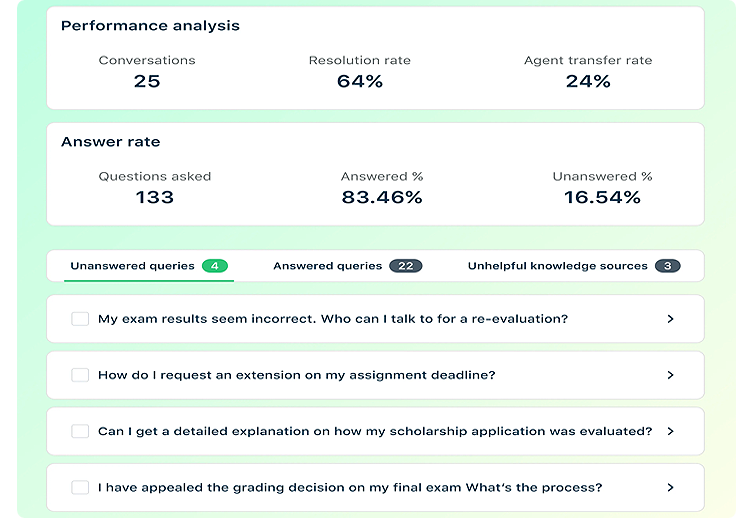Click the query text about requesting a deadline extension
Screen dimensions: 751x518
tap(297, 375)
